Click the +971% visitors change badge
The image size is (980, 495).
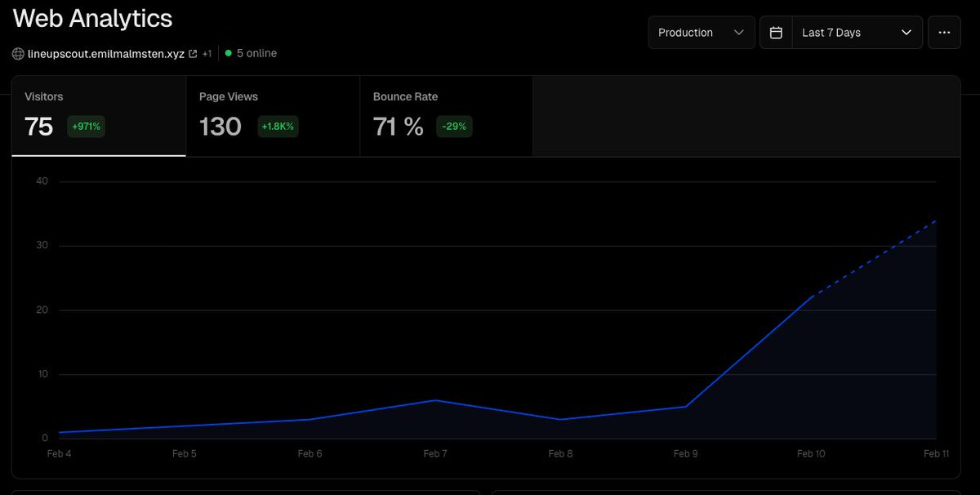[87, 127]
